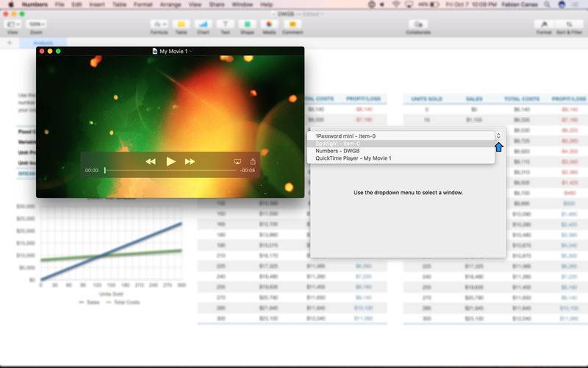Fast forward the QuickTime movie
Screen dimensions: 588x368
click(190, 161)
